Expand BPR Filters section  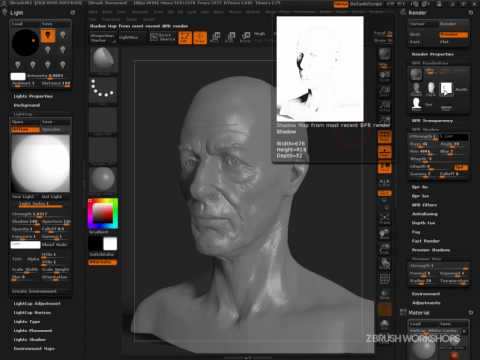tap(424, 205)
